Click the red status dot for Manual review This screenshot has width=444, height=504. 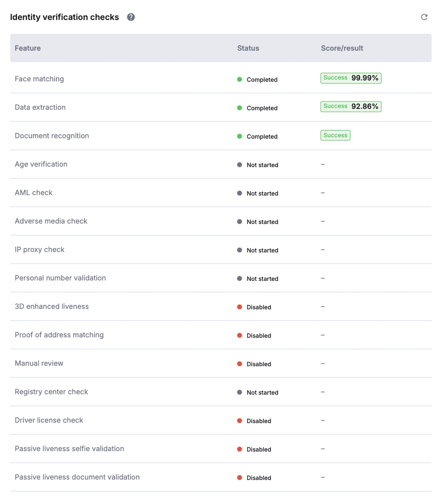(239, 364)
